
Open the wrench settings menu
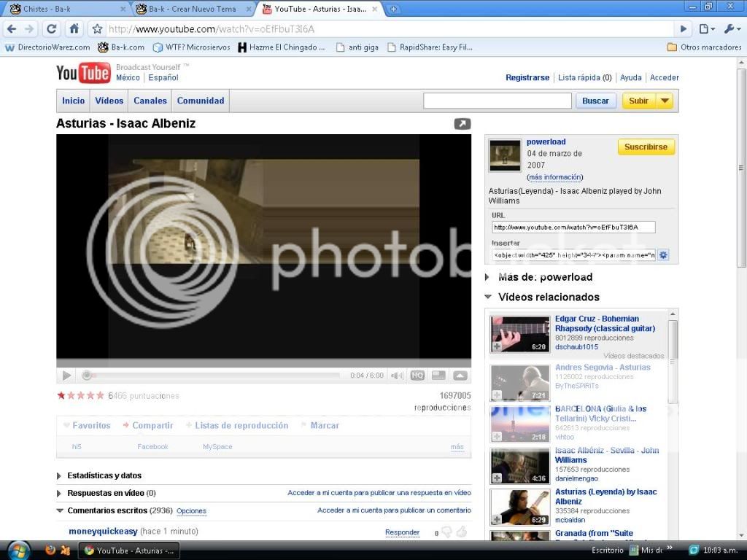[x=731, y=29]
